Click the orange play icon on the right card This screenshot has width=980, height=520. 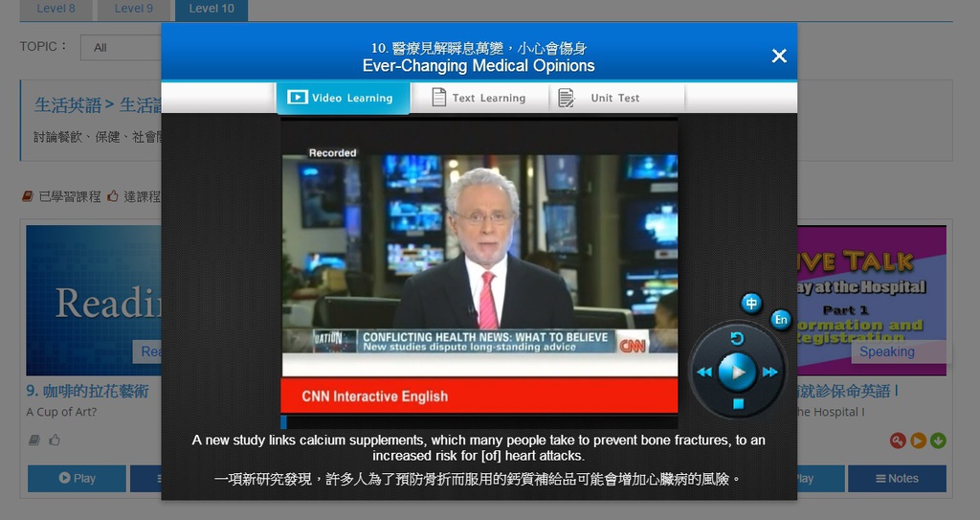point(918,441)
